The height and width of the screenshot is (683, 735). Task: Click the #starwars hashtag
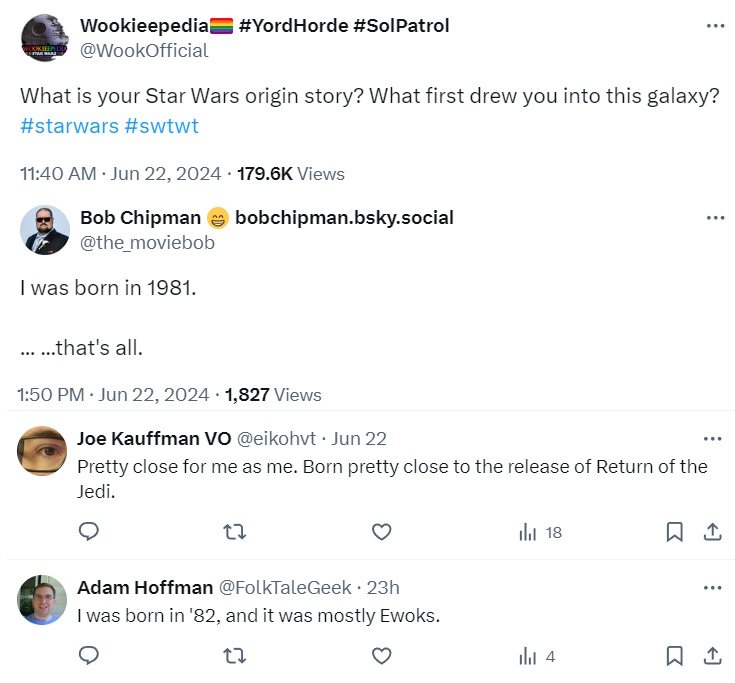(x=68, y=127)
